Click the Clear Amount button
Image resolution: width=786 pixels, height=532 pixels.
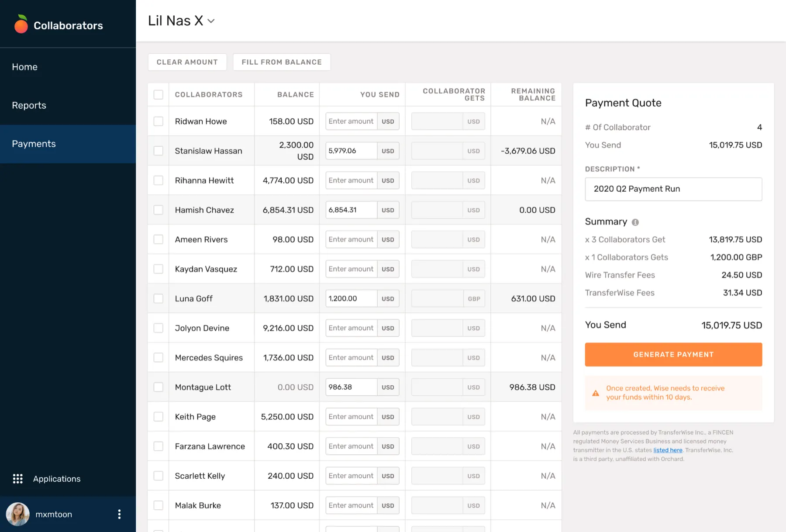click(x=187, y=62)
